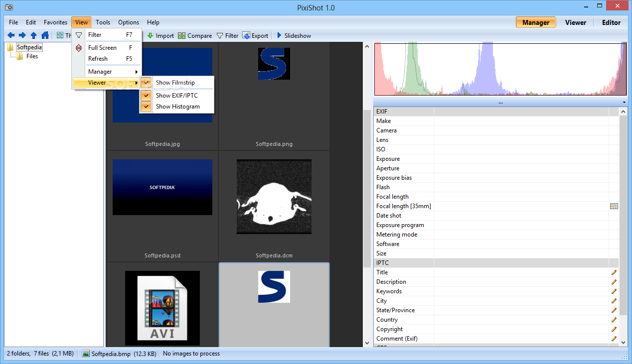Click the 'Exposure program' row
Image resolution: width=632 pixels, height=364 pixels.
(496, 225)
